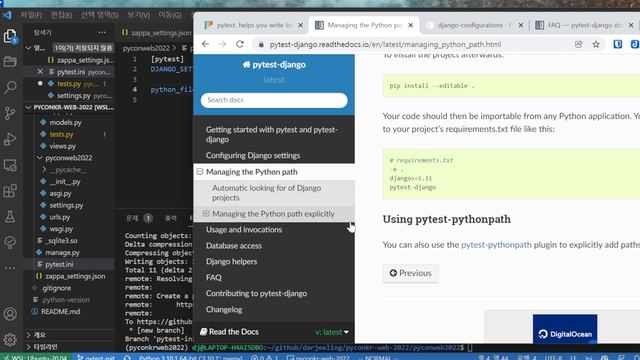Open Source Control view in activity bar
640x360 pixels.
[x=10, y=113]
